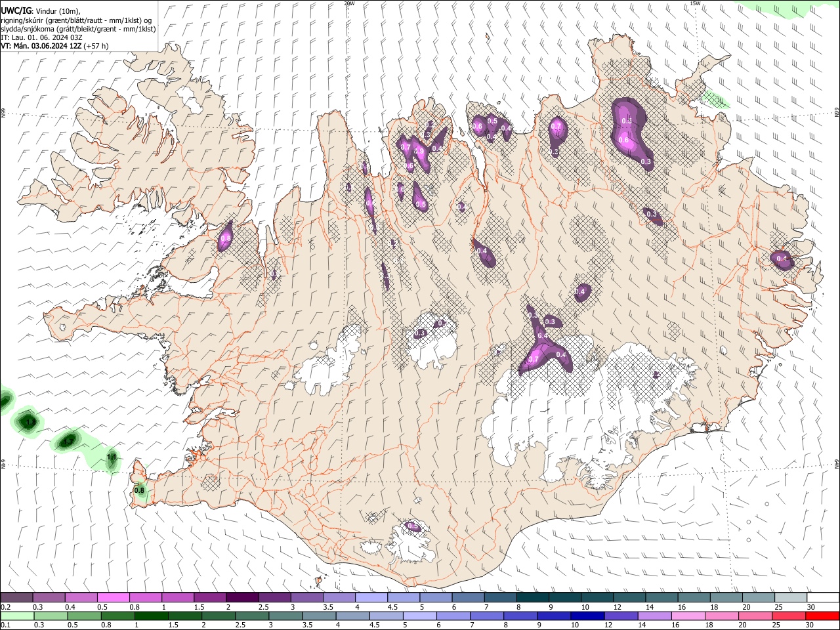Screen dimensions: 840x630
Task: Click the darkest purple 2 swatch in snow scale
Action: [x=242, y=598]
